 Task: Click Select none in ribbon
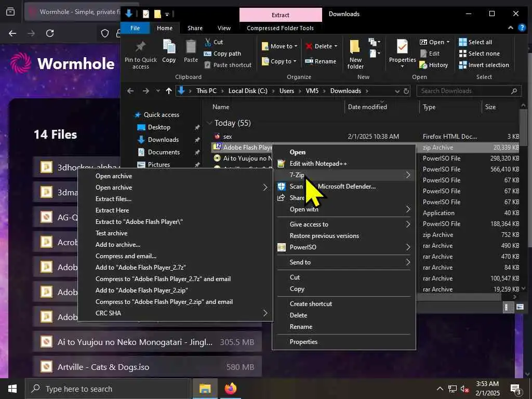tap(480, 54)
